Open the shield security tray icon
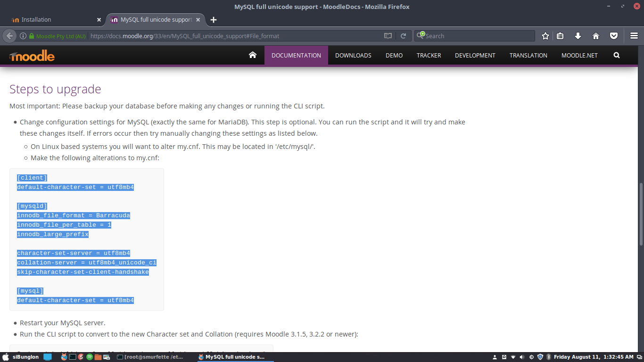644x362 pixels. [x=540, y=357]
